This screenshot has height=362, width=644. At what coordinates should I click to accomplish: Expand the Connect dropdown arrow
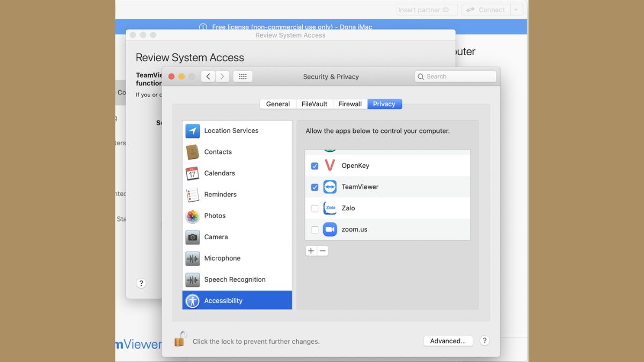516,10
